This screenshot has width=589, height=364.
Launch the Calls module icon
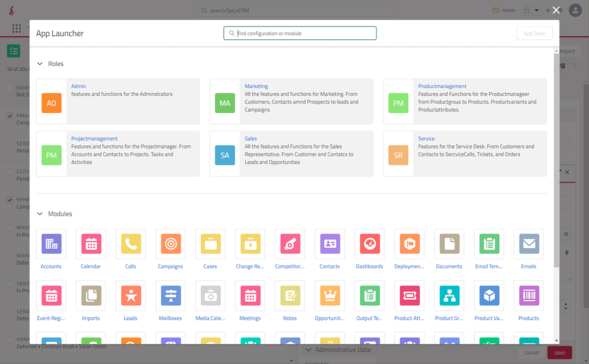(131, 244)
